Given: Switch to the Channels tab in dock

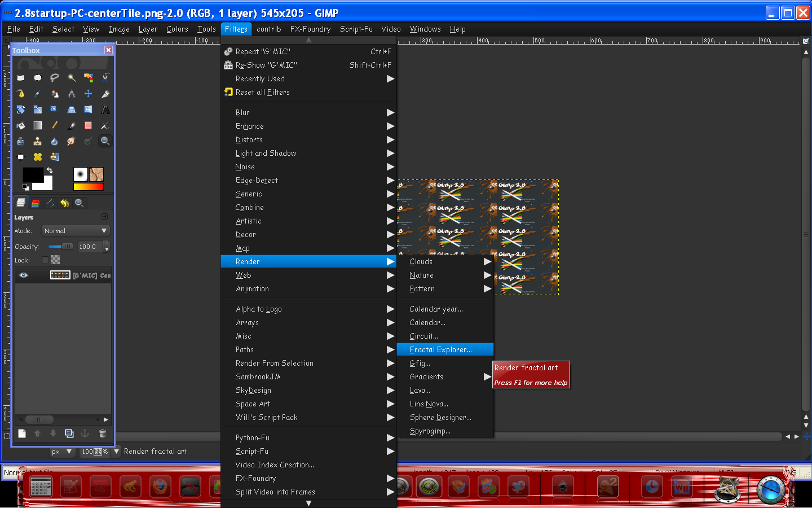Looking at the screenshot, I should [36, 203].
